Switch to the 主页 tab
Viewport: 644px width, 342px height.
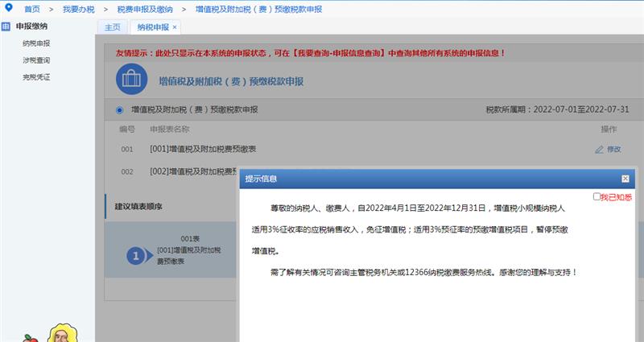(113, 27)
